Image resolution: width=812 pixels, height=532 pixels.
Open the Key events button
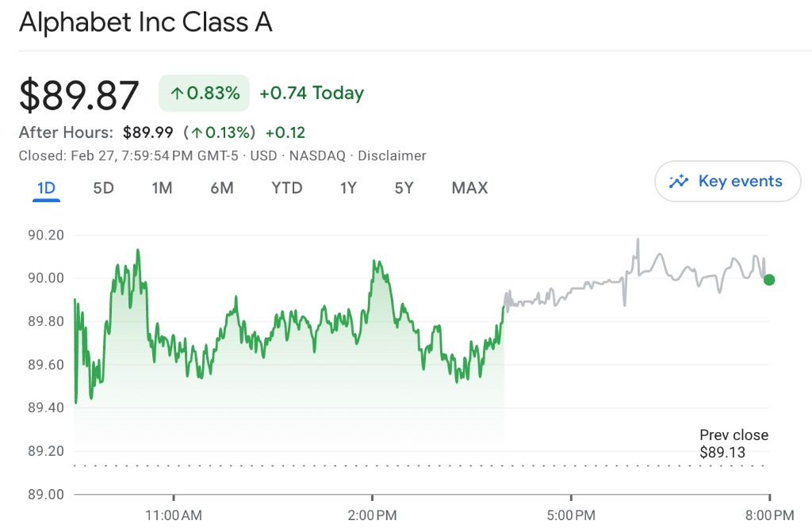(x=727, y=182)
